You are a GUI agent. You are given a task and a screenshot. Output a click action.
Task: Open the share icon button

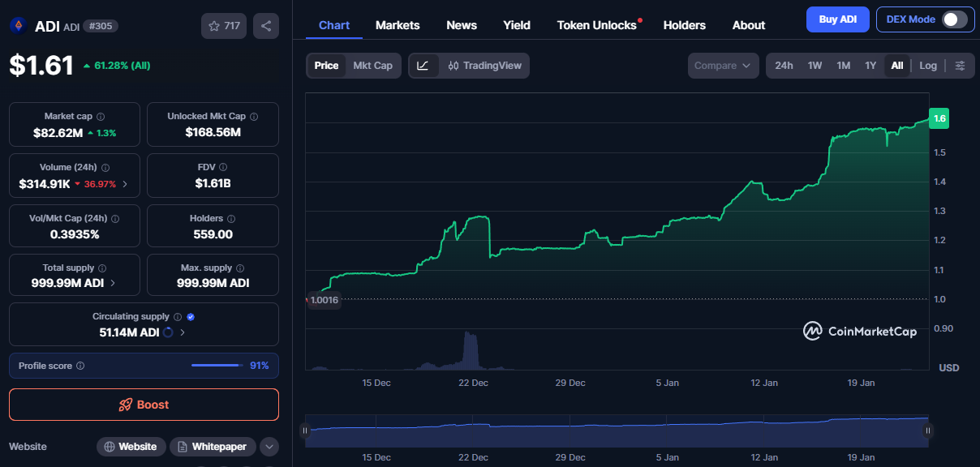pos(266,26)
